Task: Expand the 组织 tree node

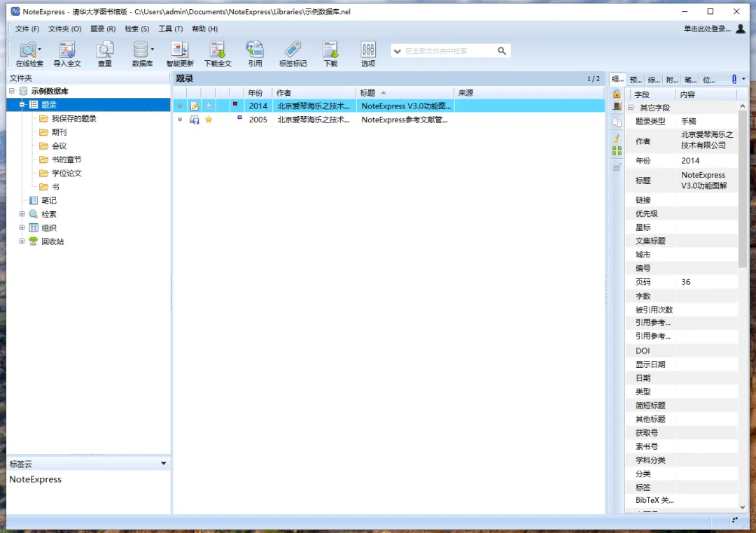Action: coord(22,227)
